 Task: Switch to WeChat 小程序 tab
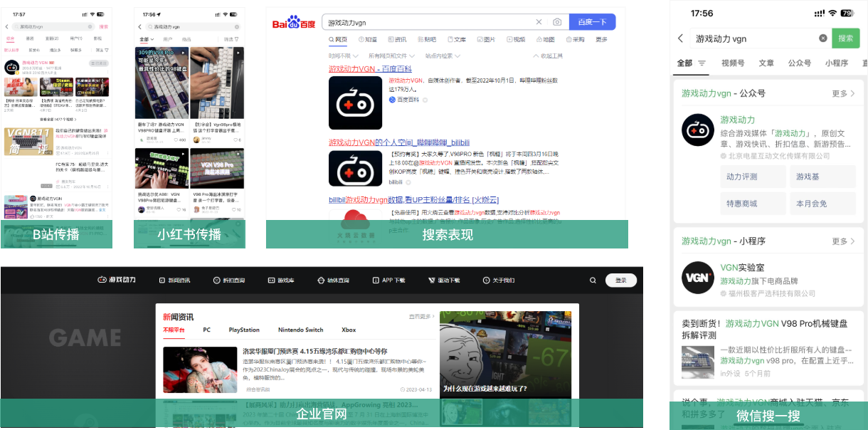[x=837, y=63]
